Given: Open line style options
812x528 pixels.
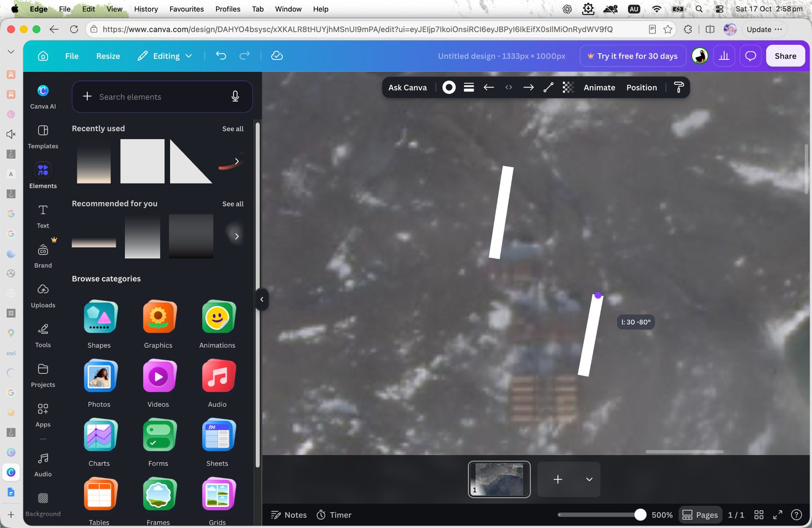Looking at the screenshot, I should tap(469, 87).
